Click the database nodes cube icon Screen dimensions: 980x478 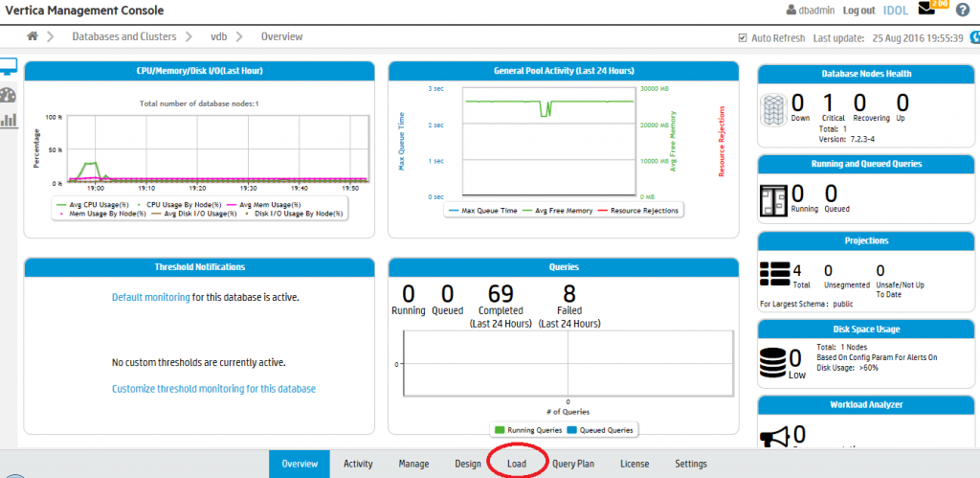(x=773, y=110)
